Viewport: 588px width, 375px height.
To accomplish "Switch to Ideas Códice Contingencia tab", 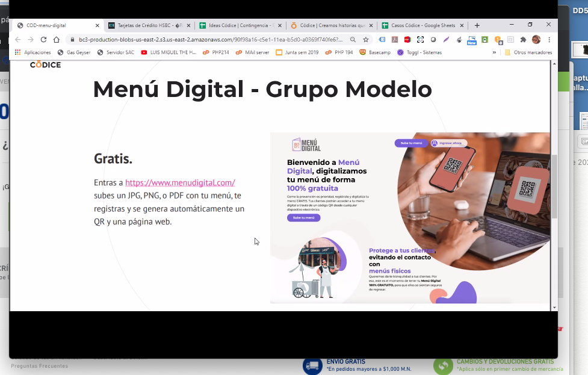I will click(x=240, y=25).
